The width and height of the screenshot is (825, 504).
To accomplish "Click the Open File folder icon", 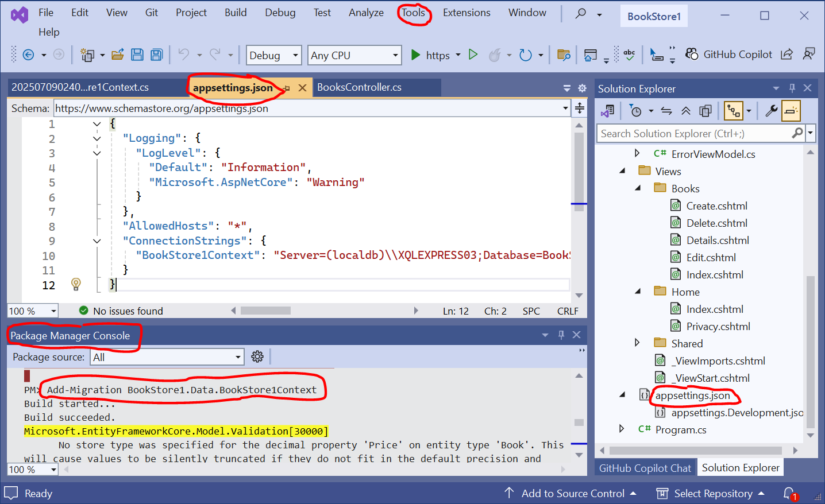I will [x=118, y=55].
